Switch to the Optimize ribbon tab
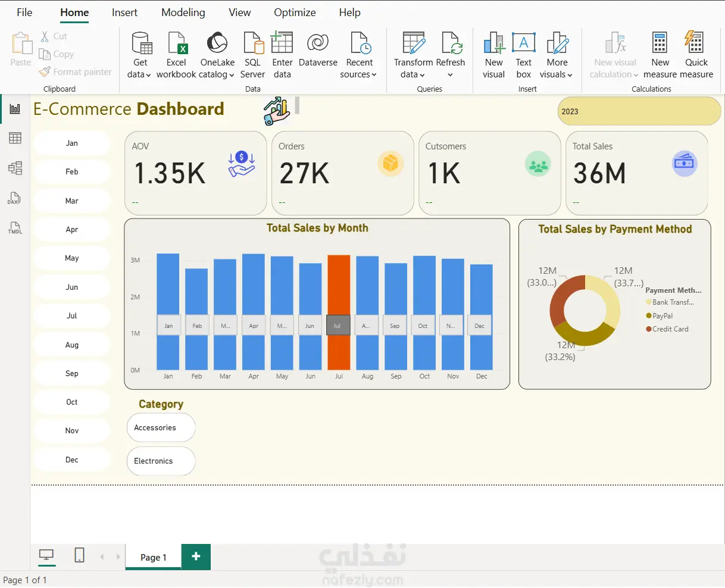 tap(295, 12)
